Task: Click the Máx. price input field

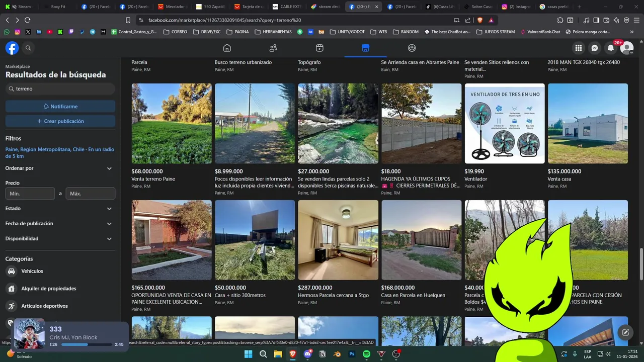Action: coord(91,194)
